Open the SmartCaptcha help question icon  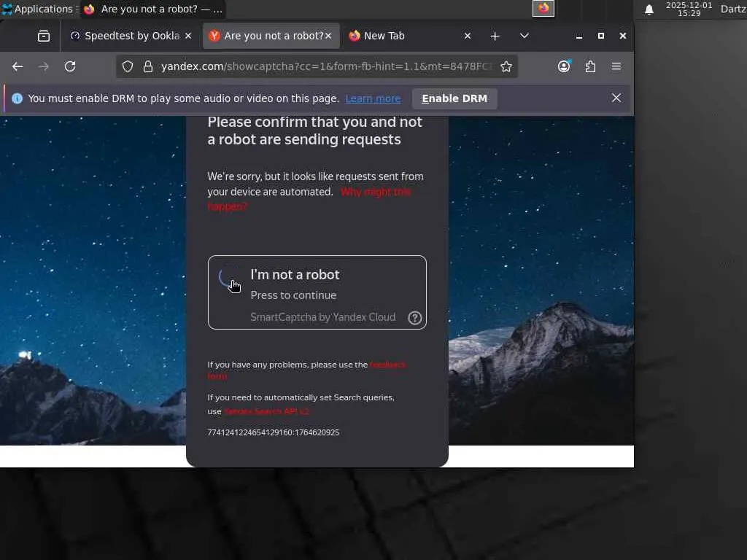415,318
